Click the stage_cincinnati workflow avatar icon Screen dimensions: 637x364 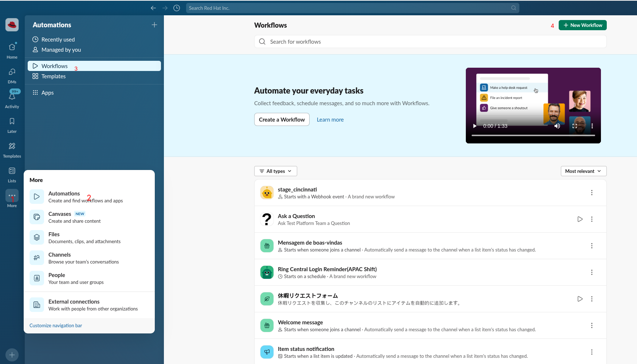click(x=267, y=193)
